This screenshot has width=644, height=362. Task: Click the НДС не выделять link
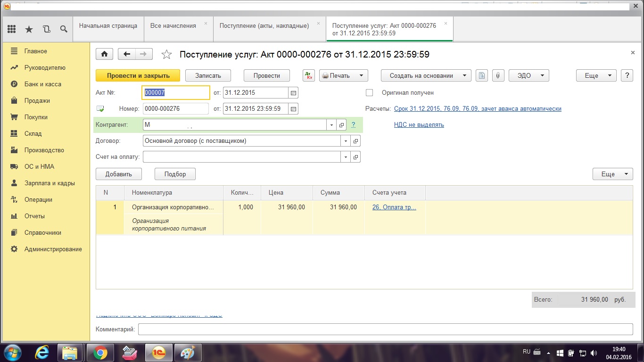(x=419, y=125)
